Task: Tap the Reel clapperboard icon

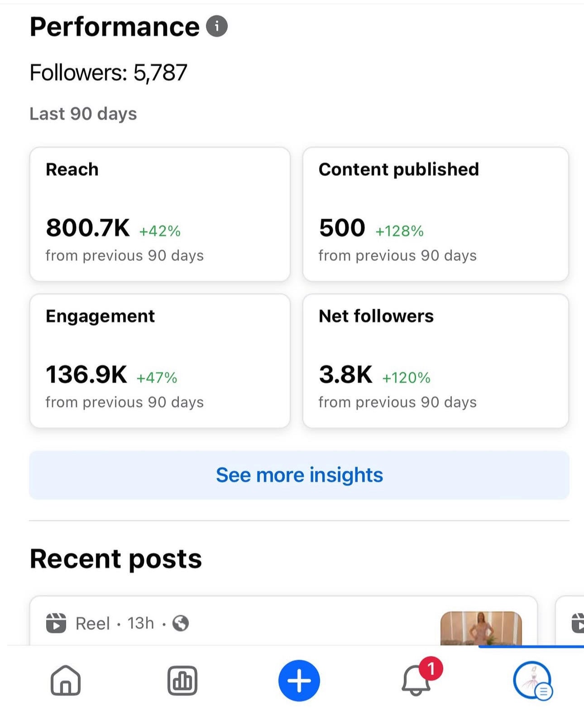Action: 56,623
